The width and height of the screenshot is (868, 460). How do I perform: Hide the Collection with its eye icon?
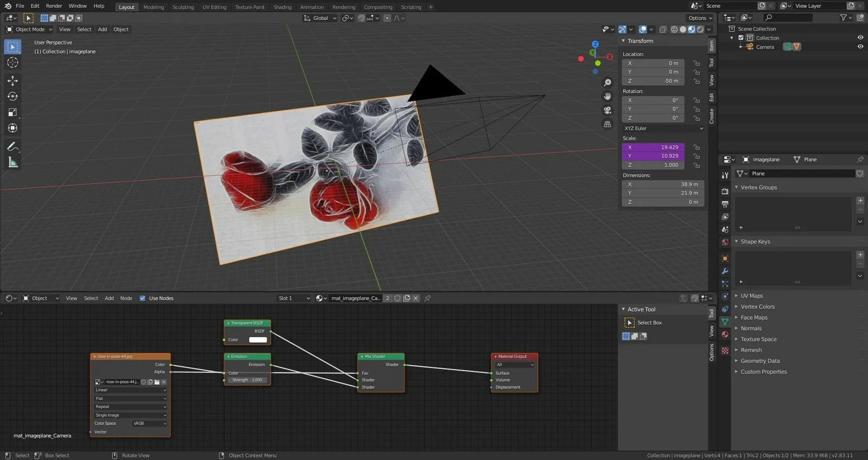[x=860, y=37]
